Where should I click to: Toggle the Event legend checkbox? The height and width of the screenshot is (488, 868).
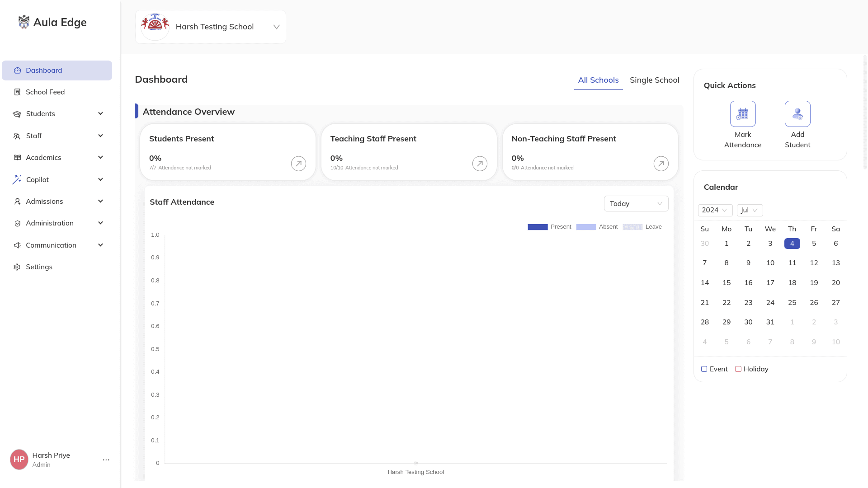[704, 369]
